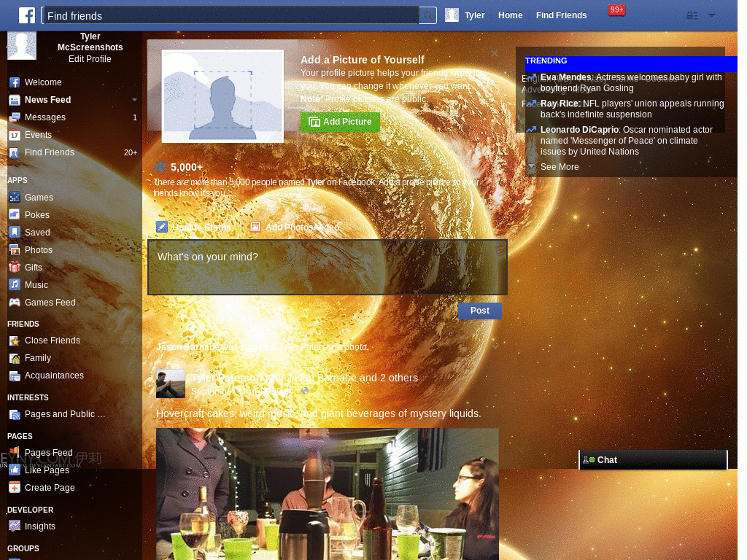Open the Music app icon
Viewport: 747px width, 560px height.
tap(15, 285)
